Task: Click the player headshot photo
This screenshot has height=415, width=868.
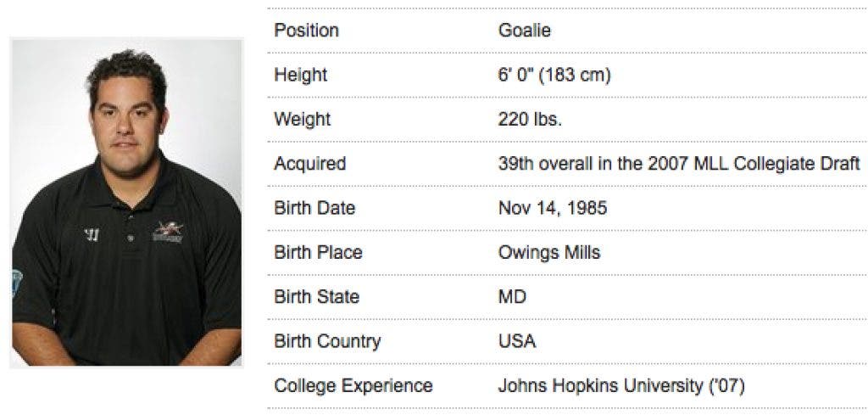Action: 126,202
